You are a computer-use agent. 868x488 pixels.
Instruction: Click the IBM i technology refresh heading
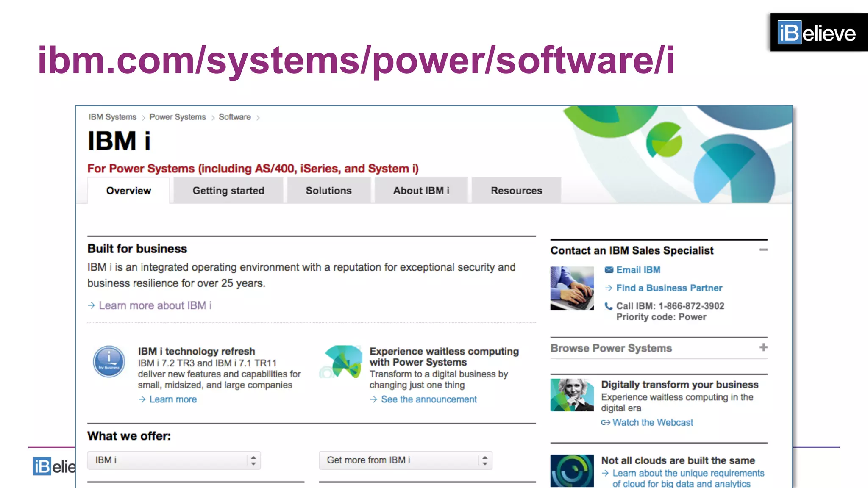[x=196, y=351]
